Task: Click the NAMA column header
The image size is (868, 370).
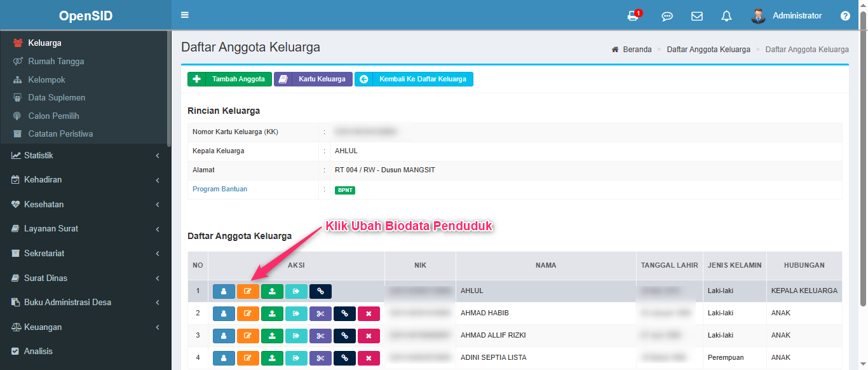Action: pos(546,266)
